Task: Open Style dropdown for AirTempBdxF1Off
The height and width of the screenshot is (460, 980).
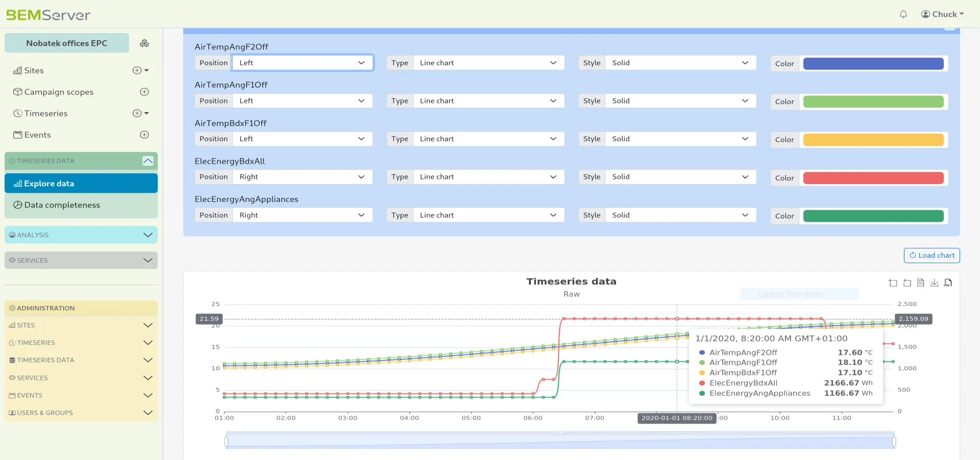Action: coord(680,139)
